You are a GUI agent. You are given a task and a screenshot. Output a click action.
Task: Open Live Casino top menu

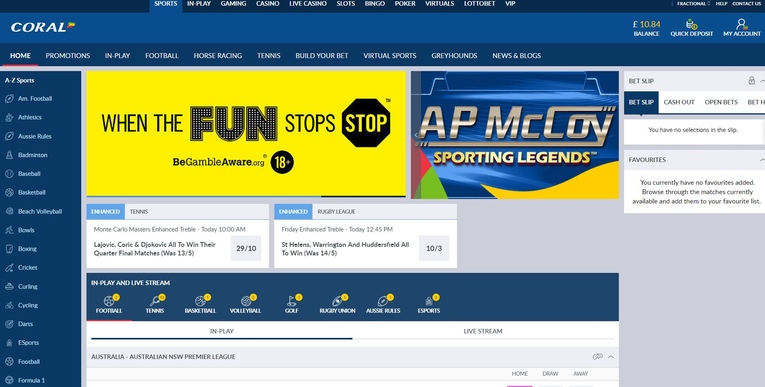pos(308,4)
